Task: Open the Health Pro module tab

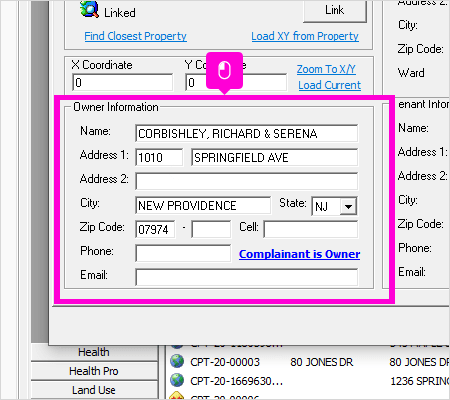Action: [94, 371]
